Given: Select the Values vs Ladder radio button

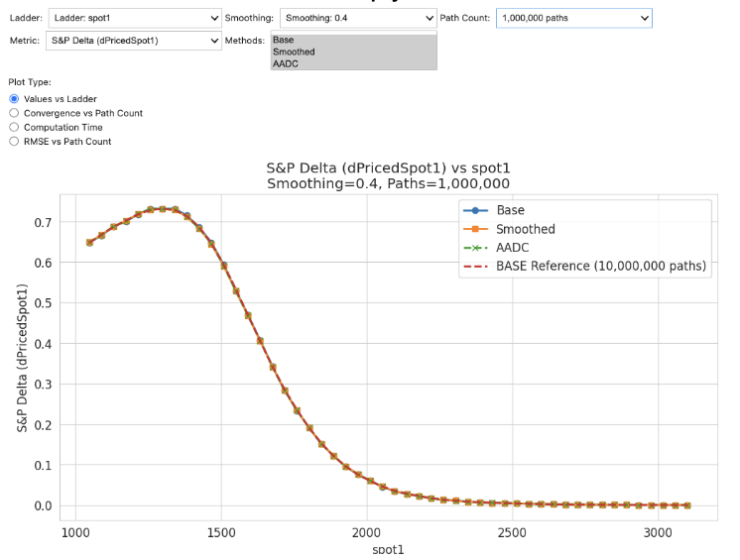Looking at the screenshot, I should tap(14, 99).
